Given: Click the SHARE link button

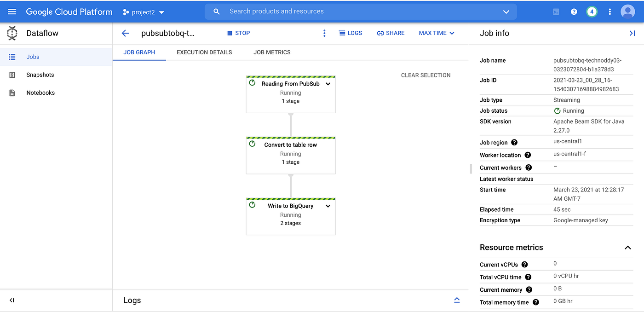Looking at the screenshot, I should point(391,33).
